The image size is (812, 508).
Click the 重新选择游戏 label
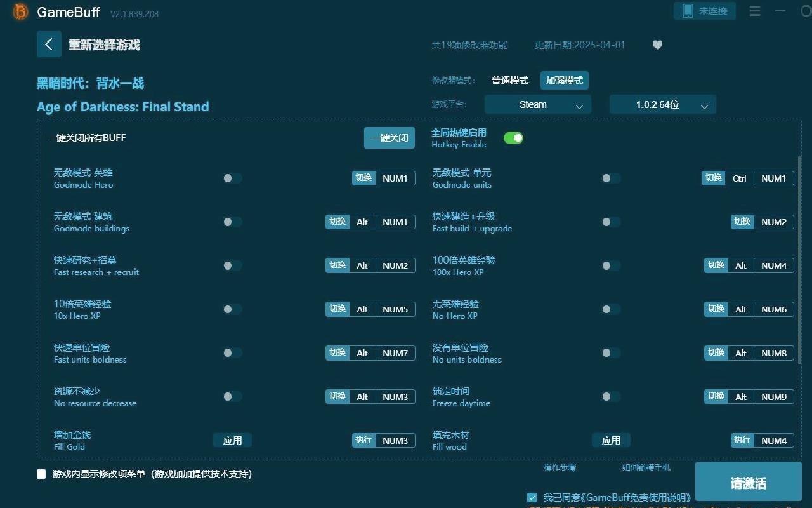coord(104,45)
